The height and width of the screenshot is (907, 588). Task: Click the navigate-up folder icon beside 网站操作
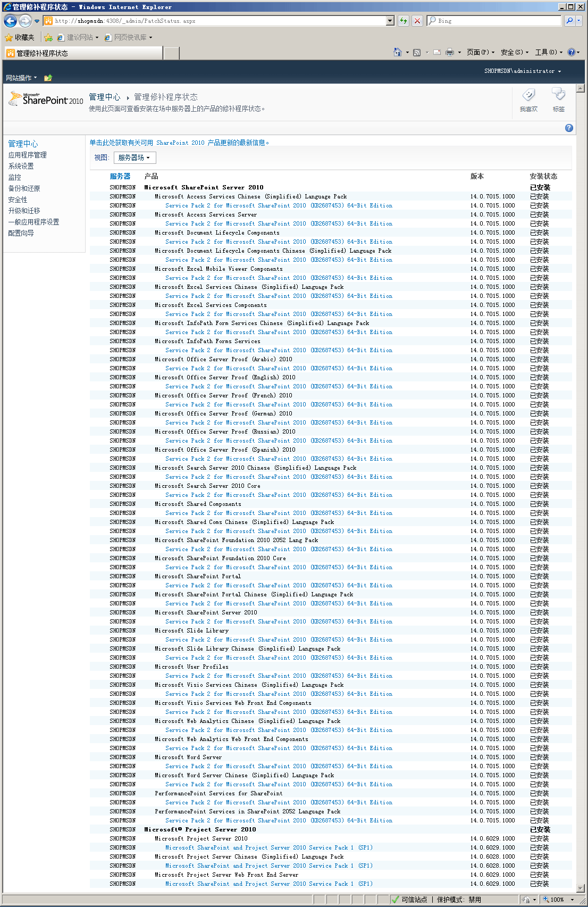pos(48,78)
